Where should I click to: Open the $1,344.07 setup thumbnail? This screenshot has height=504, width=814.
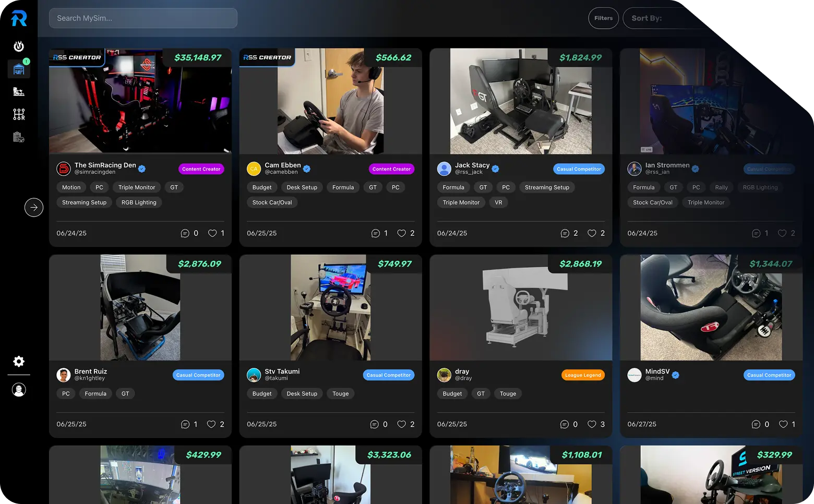711,308
